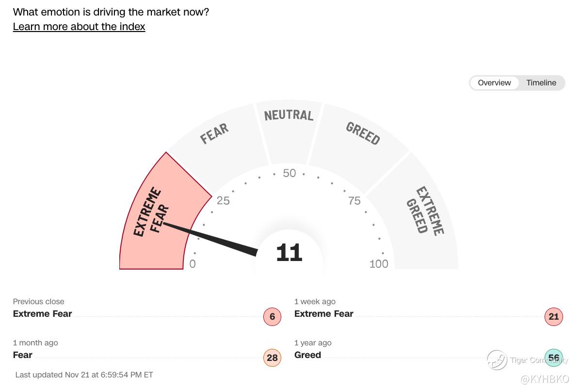Click the green badge showing 56

pyautogui.click(x=553, y=358)
